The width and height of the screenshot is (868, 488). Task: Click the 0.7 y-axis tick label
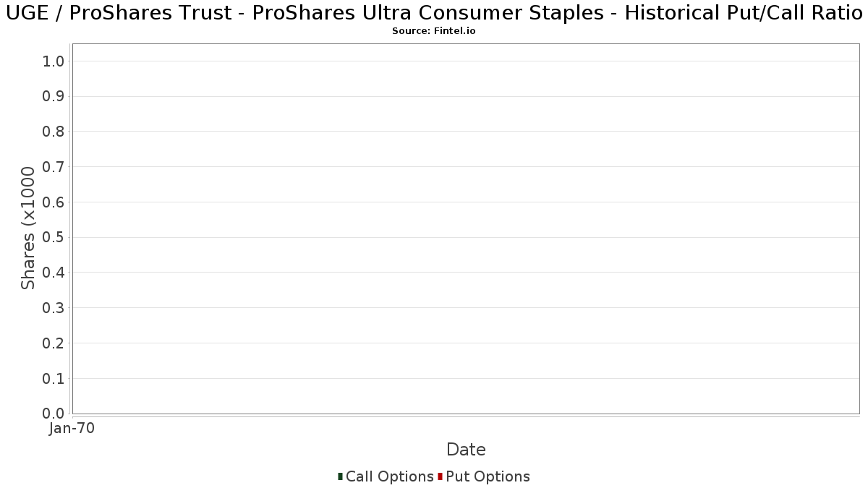[x=54, y=167]
